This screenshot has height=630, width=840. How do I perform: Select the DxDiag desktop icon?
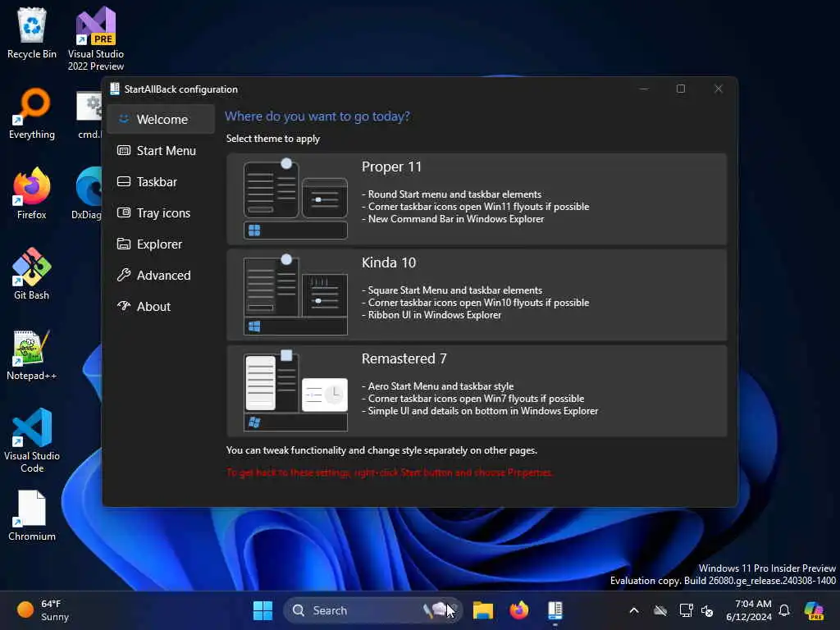point(87,194)
